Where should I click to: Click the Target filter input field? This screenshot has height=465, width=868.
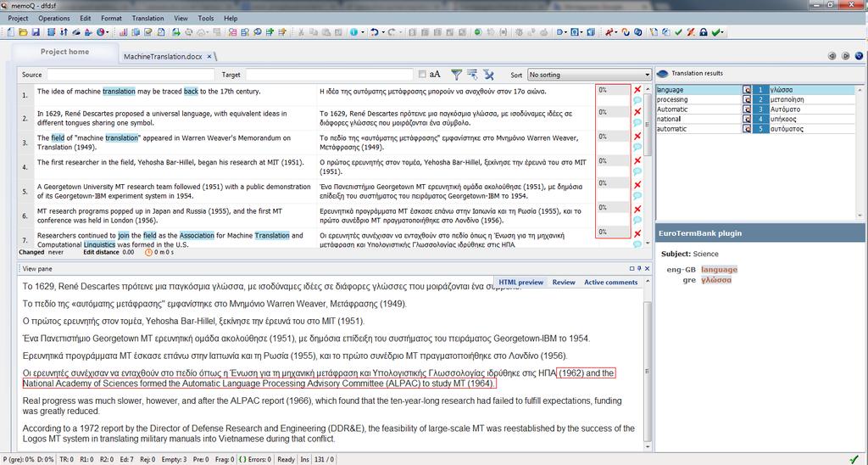tap(330, 75)
